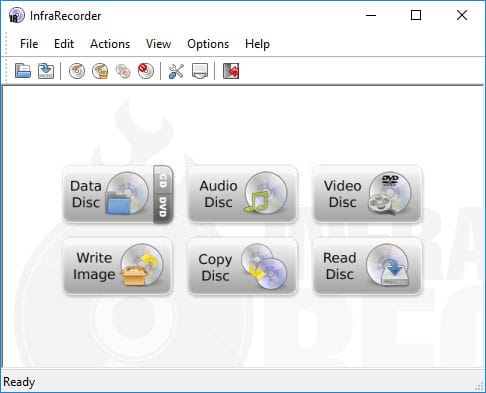Open the Configuration tools icon
486x393 pixels.
point(176,71)
